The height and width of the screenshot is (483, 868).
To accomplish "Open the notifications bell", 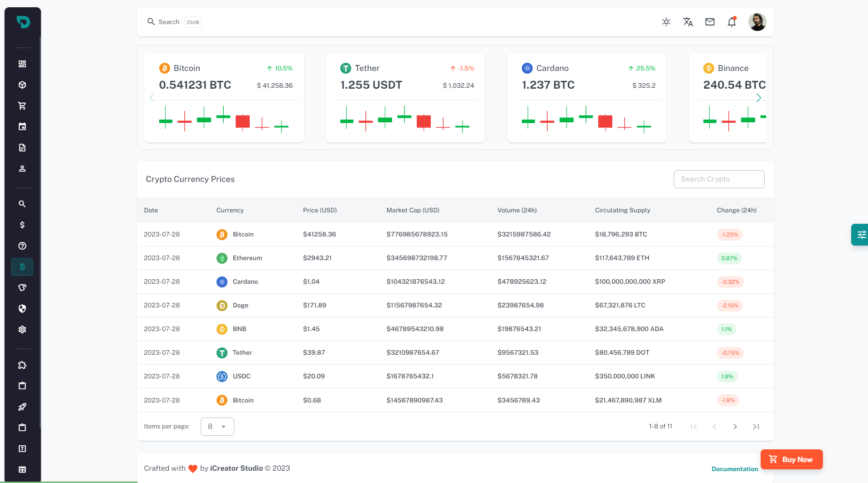I will point(732,22).
